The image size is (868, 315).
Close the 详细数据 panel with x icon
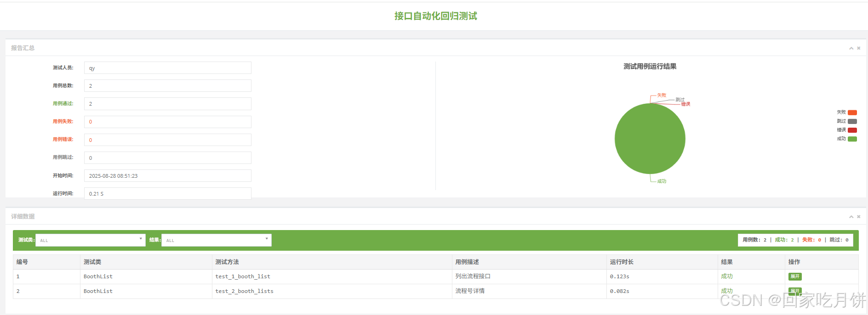tap(858, 217)
